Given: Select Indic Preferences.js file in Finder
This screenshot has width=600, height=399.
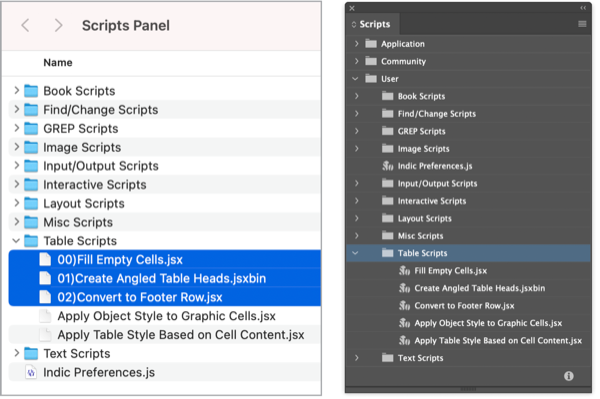Looking at the screenshot, I should (x=165, y=372).
